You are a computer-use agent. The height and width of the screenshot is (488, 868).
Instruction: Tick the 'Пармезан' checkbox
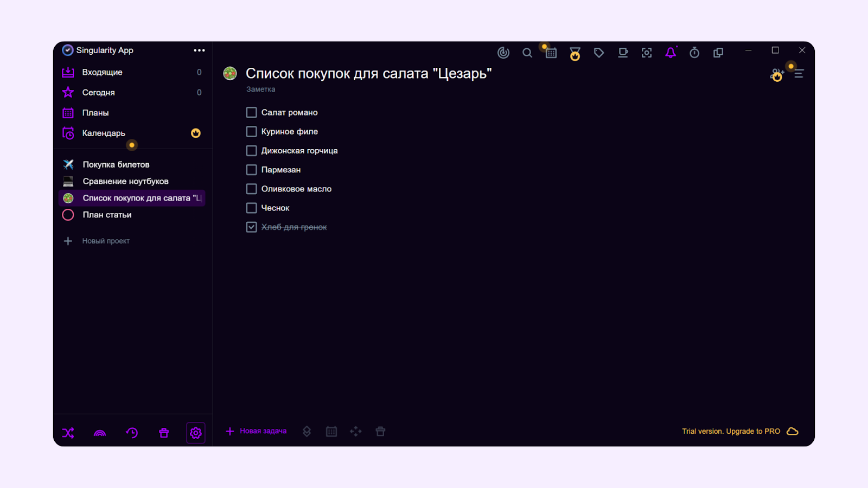(251, 170)
